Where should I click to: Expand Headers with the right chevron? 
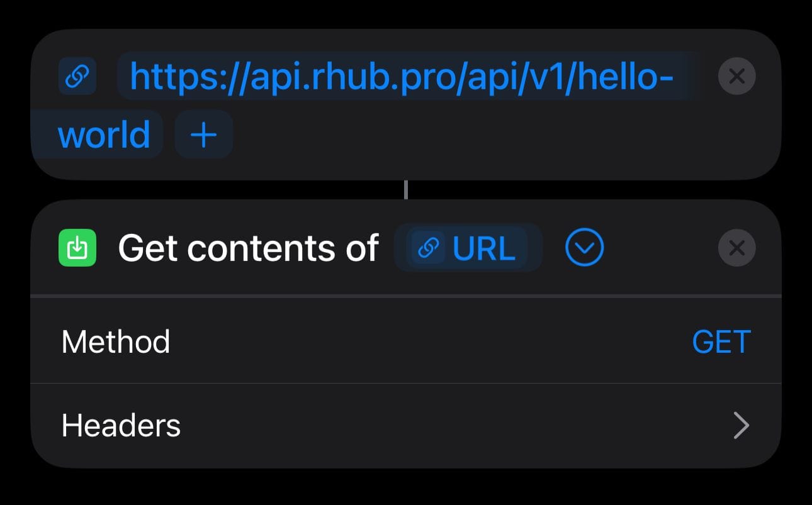pyautogui.click(x=742, y=426)
